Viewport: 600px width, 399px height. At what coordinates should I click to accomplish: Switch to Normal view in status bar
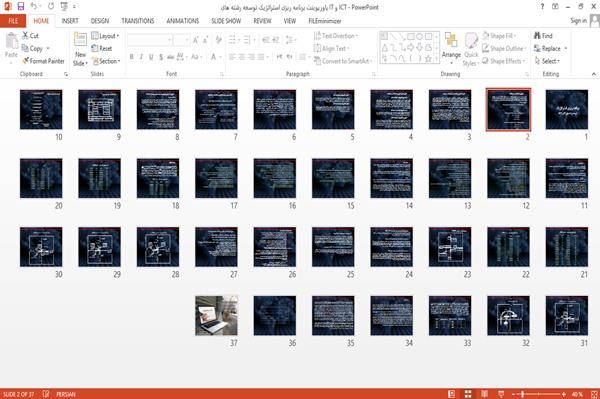(452, 394)
